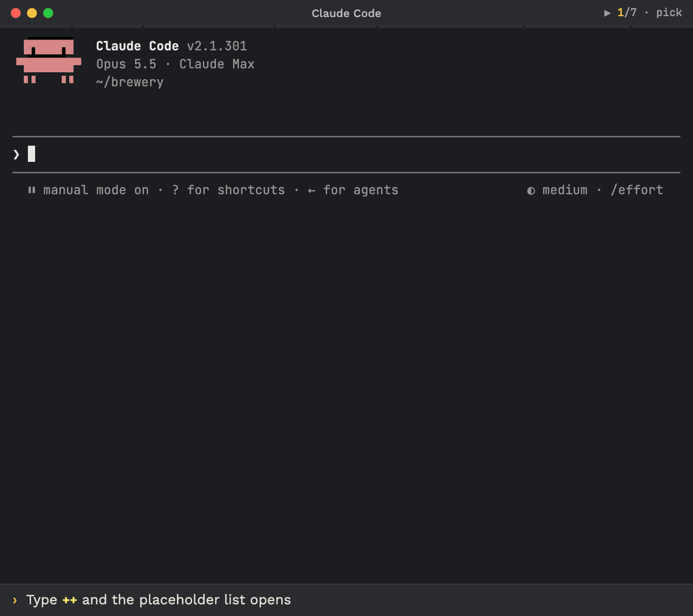Minimize window using the yellow button
The height and width of the screenshot is (616, 693).
coord(32,13)
